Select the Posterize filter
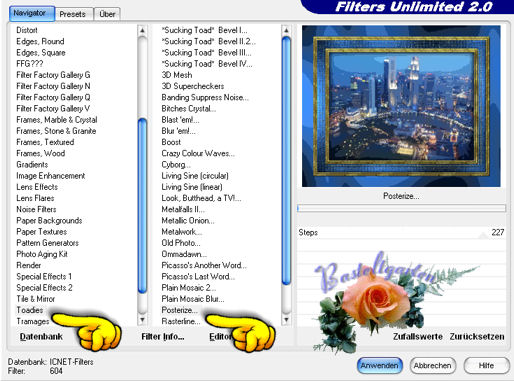This screenshot has height=381, width=514. pos(179,310)
